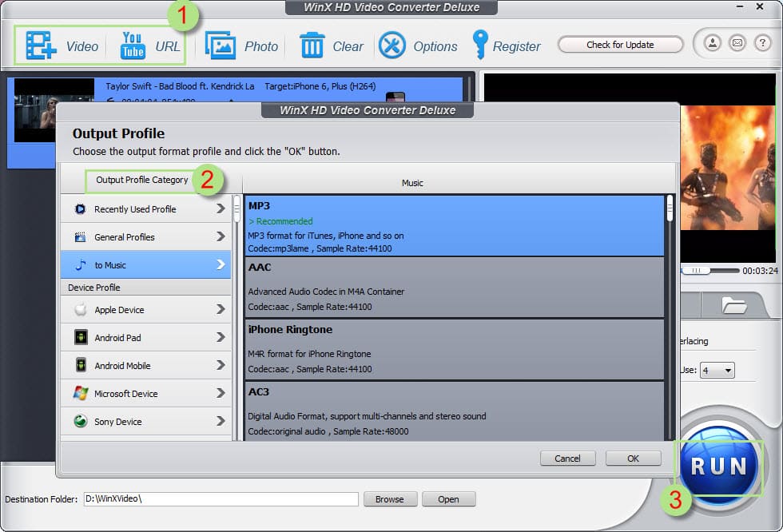Viewport: 783px width, 532px height.
Task: Select the AC3 audio profile
Action: click(x=455, y=411)
